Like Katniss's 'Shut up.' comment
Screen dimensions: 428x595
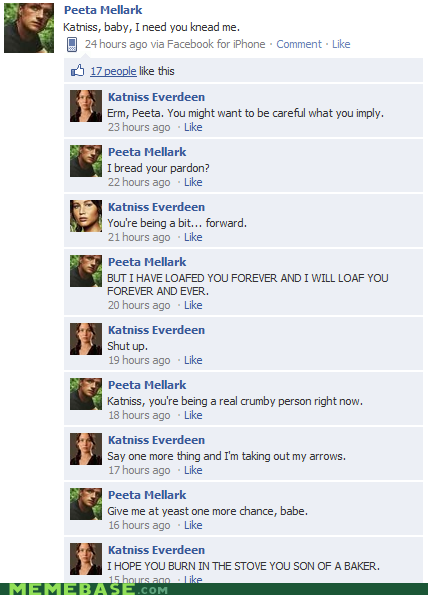coord(193,360)
